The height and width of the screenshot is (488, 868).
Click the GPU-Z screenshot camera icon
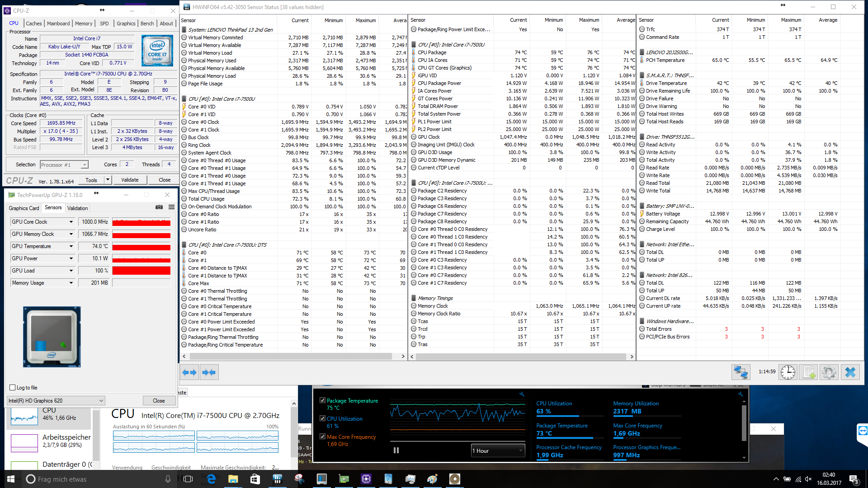[x=159, y=207]
